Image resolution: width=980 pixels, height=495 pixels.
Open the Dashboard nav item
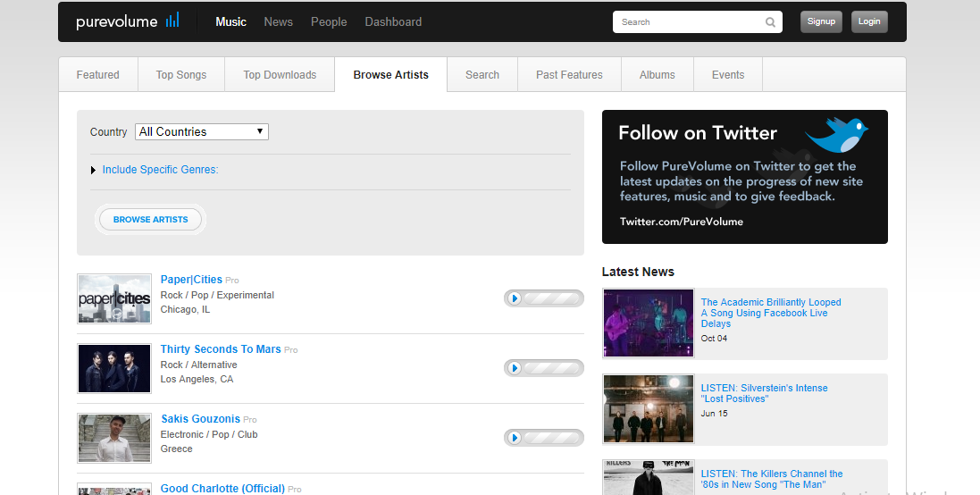(393, 21)
